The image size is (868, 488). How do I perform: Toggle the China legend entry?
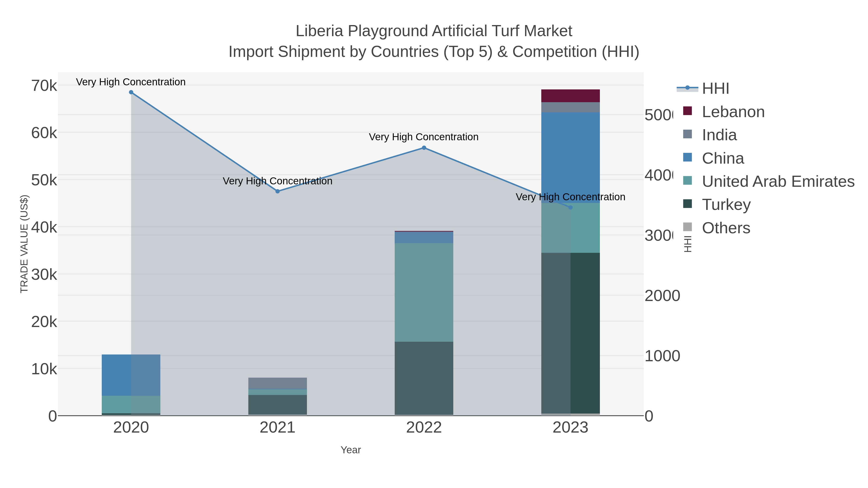point(713,158)
